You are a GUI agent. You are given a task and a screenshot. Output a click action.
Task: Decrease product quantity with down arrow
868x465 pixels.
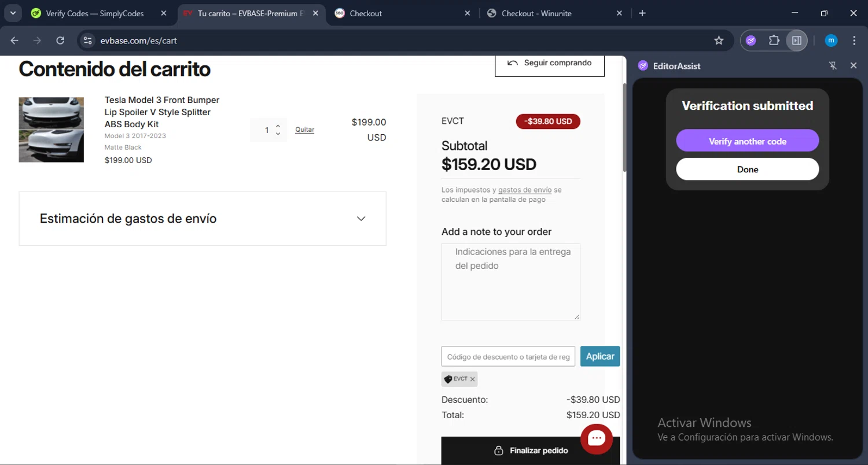(x=278, y=134)
